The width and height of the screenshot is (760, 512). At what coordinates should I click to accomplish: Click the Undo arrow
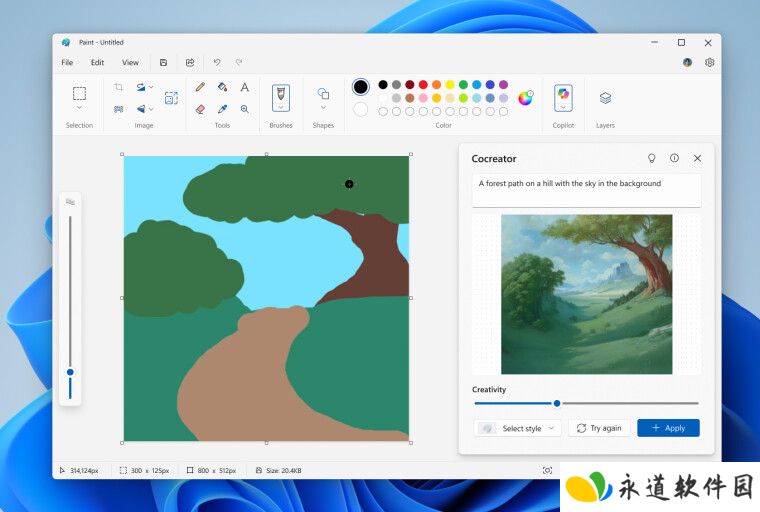point(217,63)
